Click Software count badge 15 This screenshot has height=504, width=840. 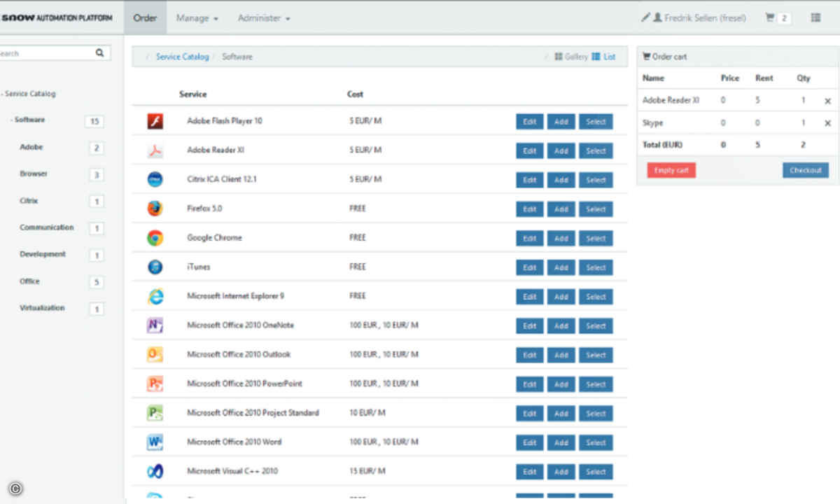(x=94, y=122)
